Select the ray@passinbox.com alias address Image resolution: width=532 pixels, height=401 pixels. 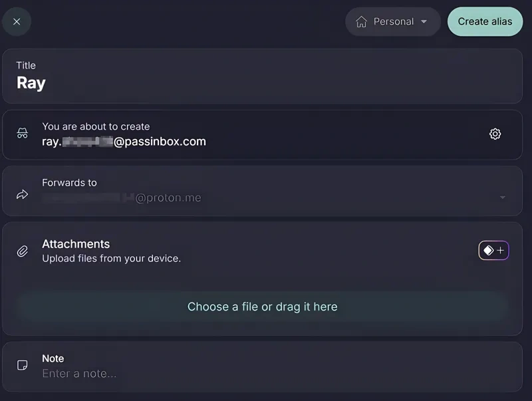point(124,141)
